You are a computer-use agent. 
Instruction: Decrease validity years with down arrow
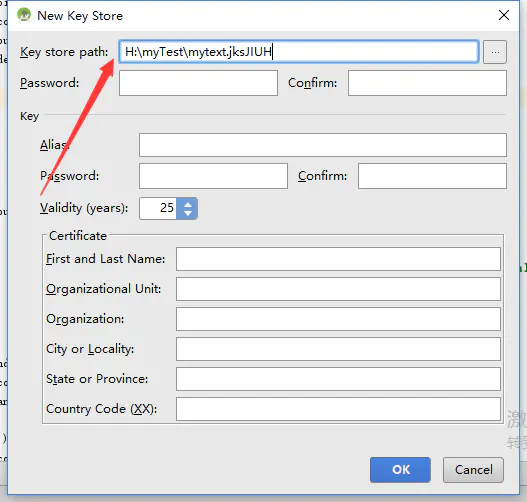pyautogui.click(x=188, y=213)
